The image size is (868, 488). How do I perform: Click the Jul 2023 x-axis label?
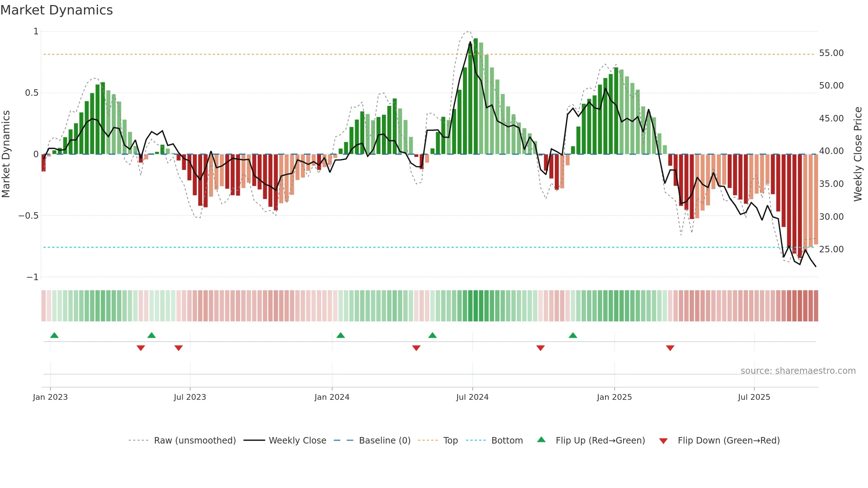pyautogui.click(x=190, y=397)
